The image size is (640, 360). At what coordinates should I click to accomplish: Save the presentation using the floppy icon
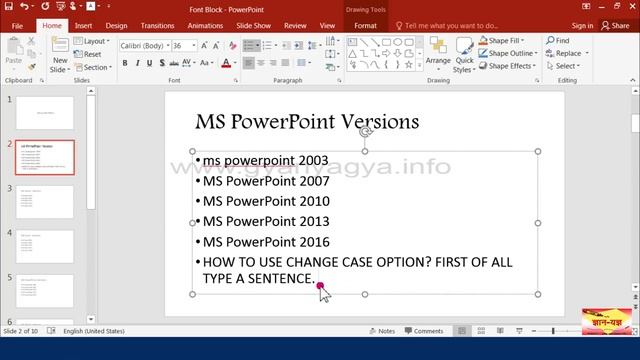click(x=9, y=6)
